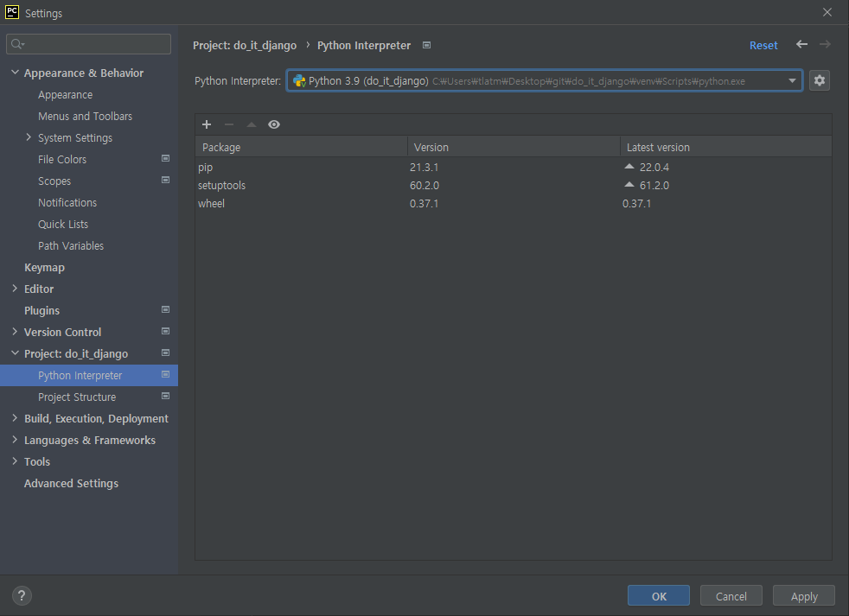849x616 pixels.
Task: Click pip upgrade available arrow icon
Action: 629,166
